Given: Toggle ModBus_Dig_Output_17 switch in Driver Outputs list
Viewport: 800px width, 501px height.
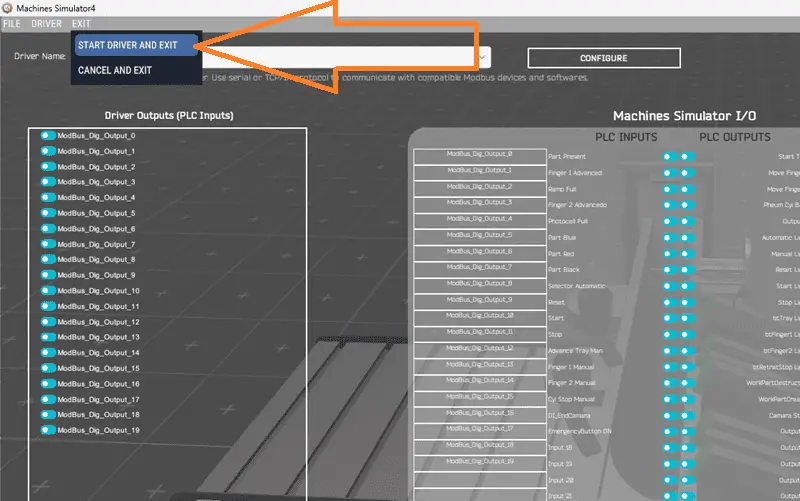Looking at the screenshot, I should tap(48, 399).
